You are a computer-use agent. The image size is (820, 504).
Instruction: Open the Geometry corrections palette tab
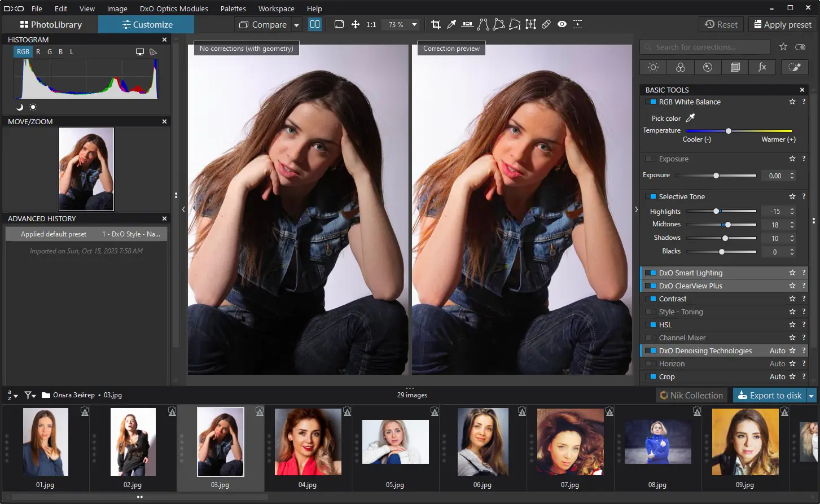coord(735,67)
